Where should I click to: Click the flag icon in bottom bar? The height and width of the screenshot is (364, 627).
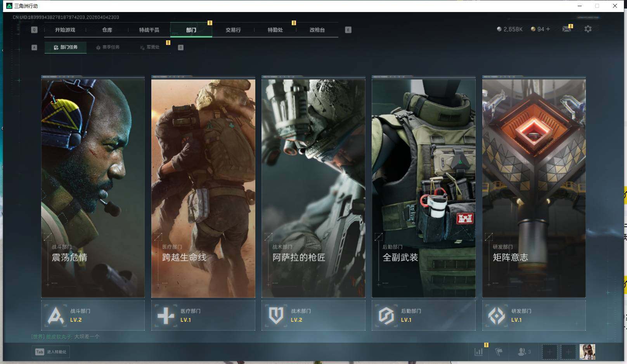499,352
